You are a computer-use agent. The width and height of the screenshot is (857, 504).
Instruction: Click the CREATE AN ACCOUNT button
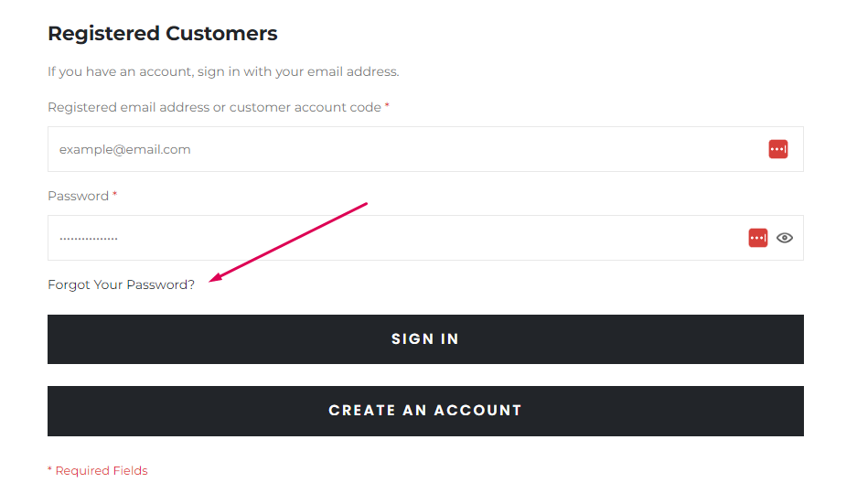click(x=425, y=411)
